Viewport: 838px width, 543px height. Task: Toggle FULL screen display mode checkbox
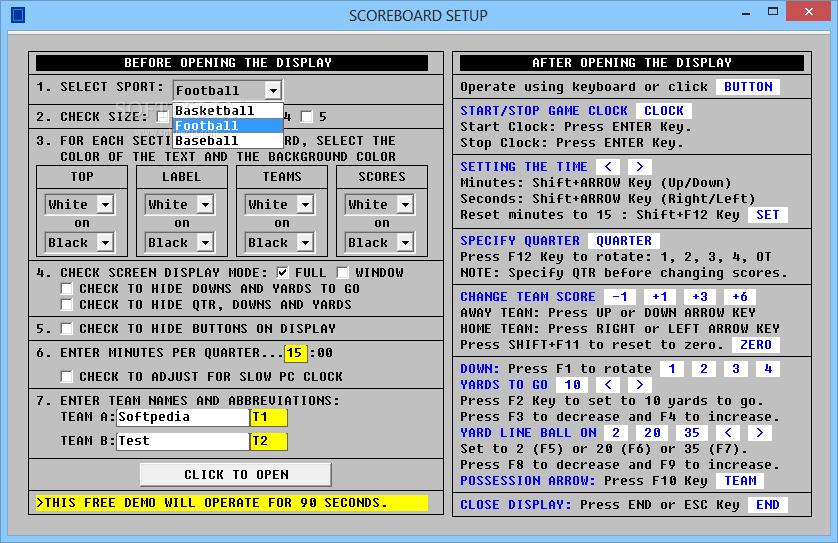pyautogui.click(x=283, y=273)
